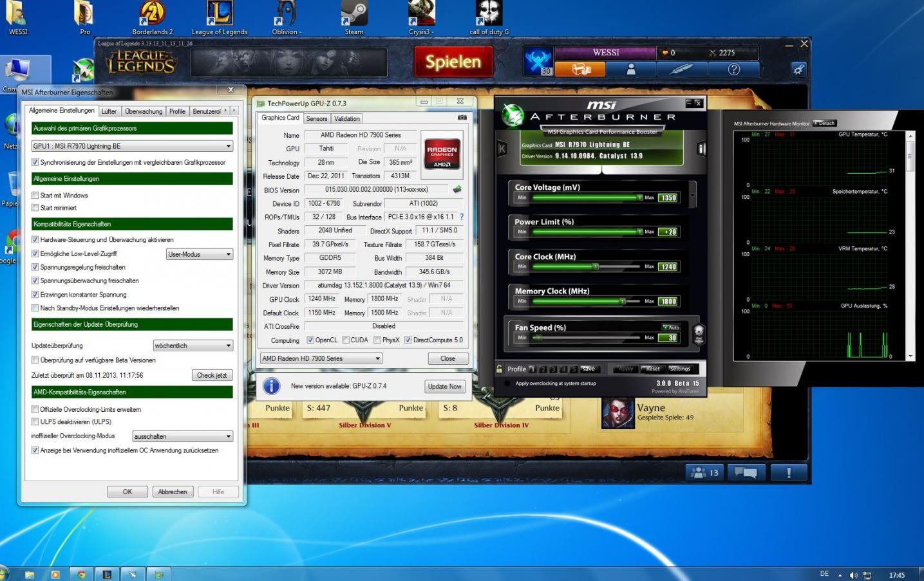Screen dimensions: 924x581
Task: Click the Core Clock (MHz) slider handle
Action: click(596, 266)
